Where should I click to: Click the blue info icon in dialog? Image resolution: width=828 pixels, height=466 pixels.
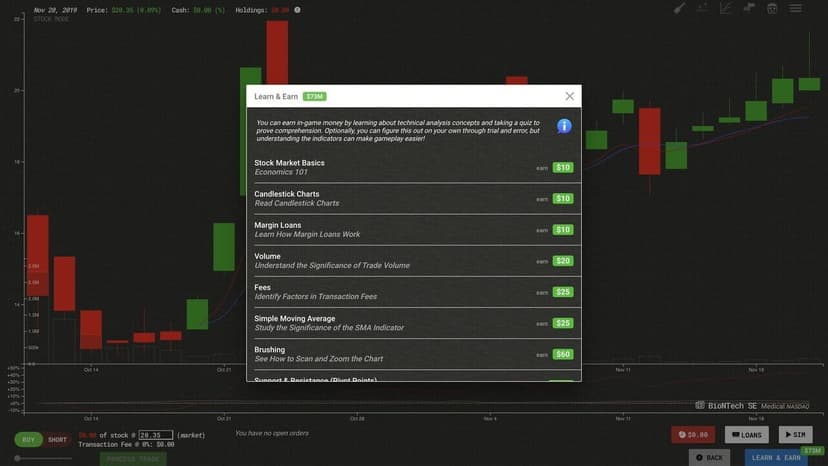(x=564, y=126)
